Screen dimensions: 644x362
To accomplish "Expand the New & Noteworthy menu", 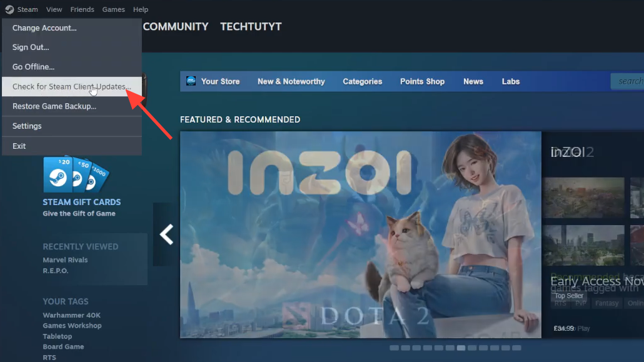I will tap(291, 81).
